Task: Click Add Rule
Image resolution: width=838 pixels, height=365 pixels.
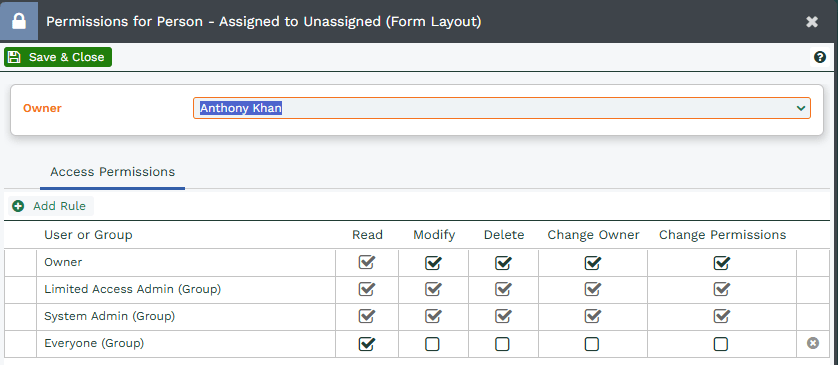Action: point(51,206)
